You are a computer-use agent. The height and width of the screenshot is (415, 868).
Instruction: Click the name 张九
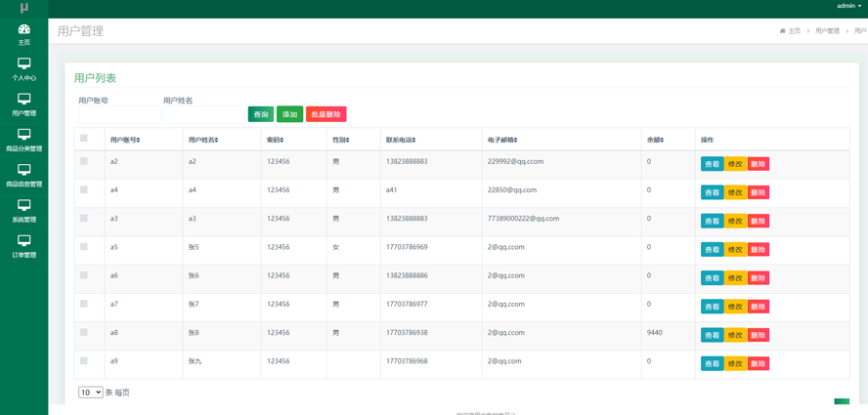pyautogui.click(x=195, y=360)
